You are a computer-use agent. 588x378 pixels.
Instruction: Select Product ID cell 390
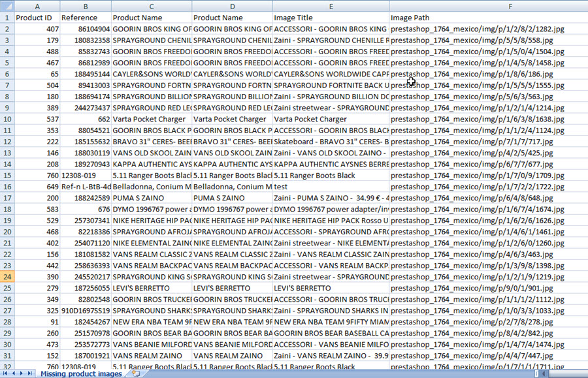(37, 277)
